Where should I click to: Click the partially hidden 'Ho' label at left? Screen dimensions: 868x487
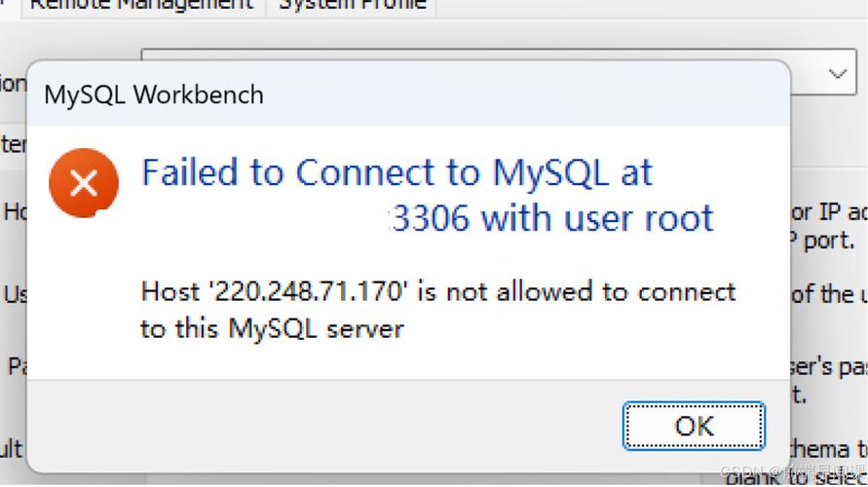(x=15, y=211)
